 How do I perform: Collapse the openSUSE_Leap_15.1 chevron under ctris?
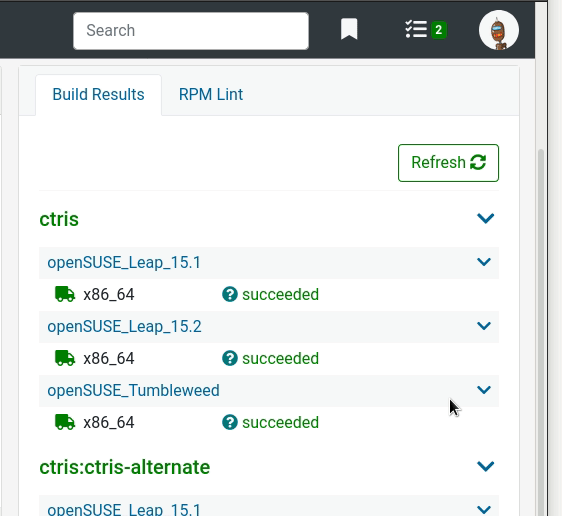[x=484, y=262]
